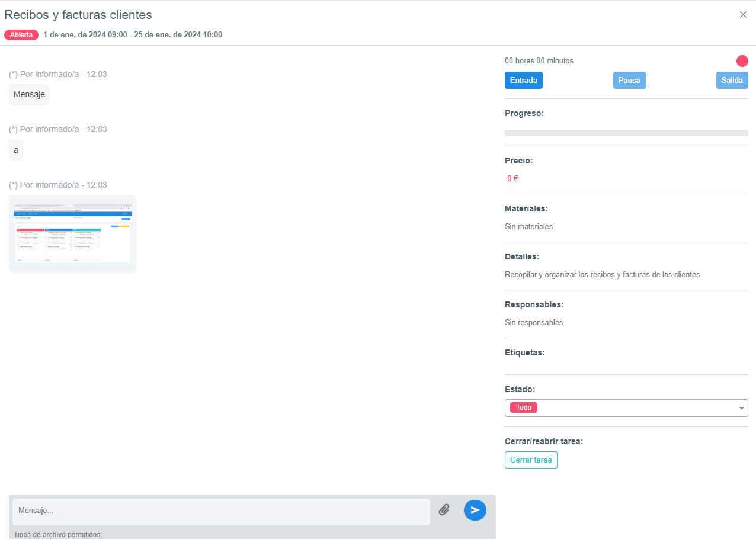Focus the Mensaje... text input
This screenshot has width=756, height=539.
221,511
